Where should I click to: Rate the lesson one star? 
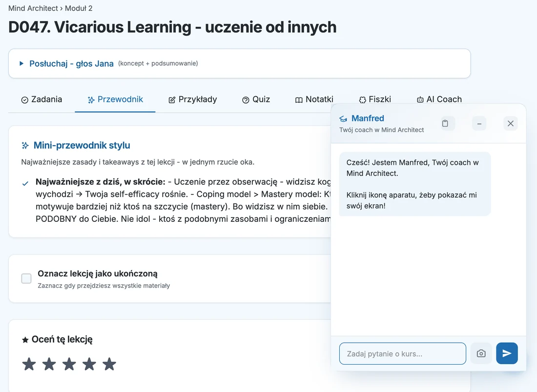[29, 364]
